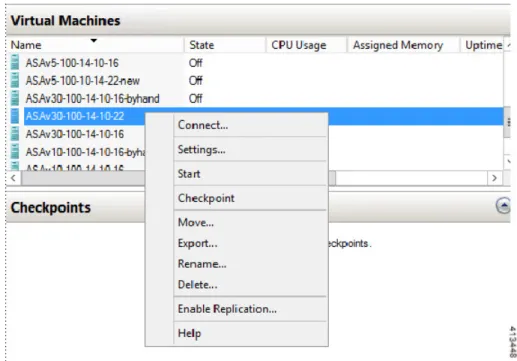Click Rename... in the context menu
Viewport: 517px width, 361px height.
click(202, 264)
